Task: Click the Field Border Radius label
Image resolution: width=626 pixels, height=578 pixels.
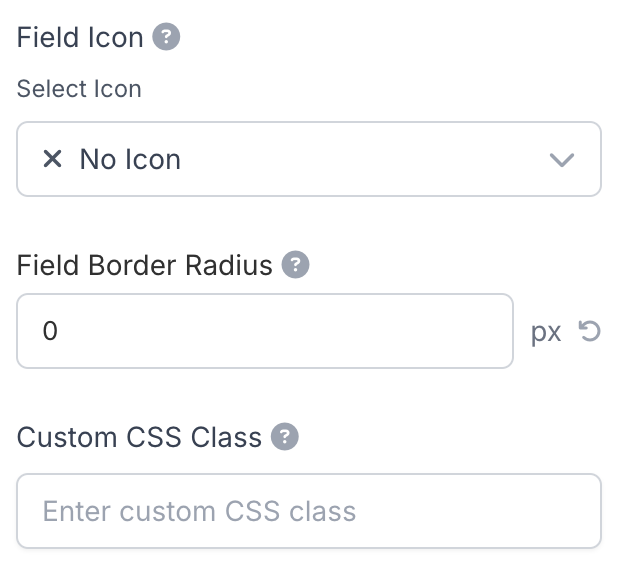Action: coord(145,265)
